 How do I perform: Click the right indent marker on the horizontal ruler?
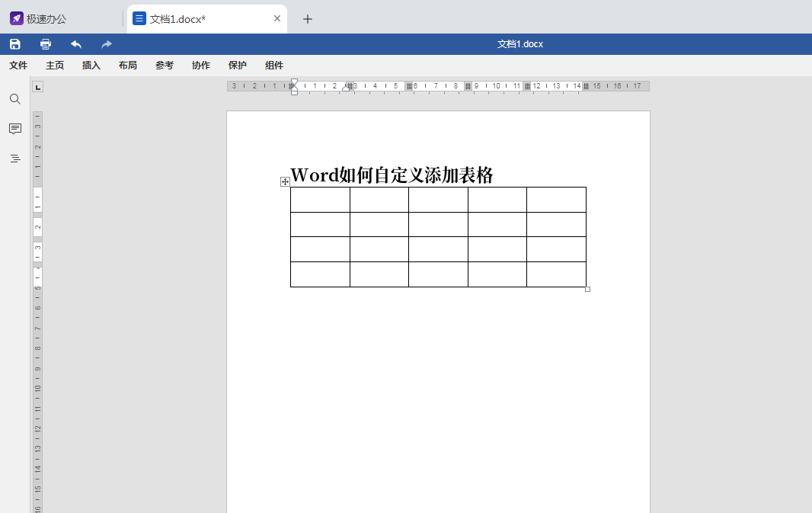(x=346, y=88)
